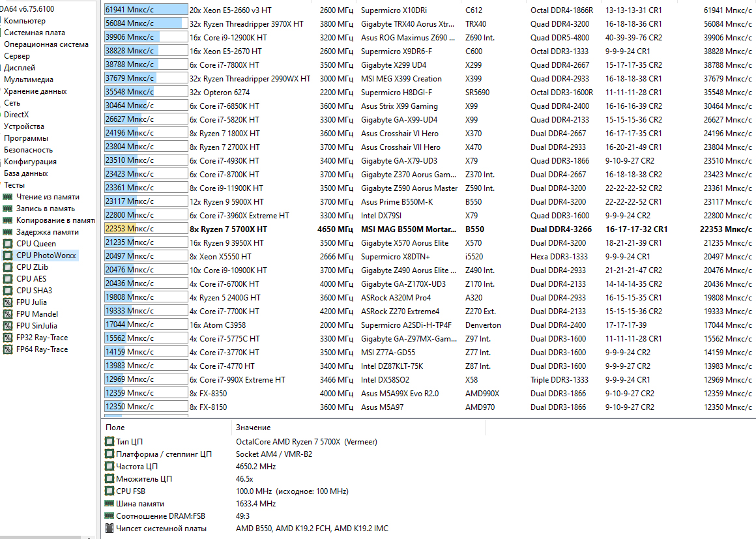
Task: Select the highlighted 22353 Мпкс/с result bar
Action: (x=146, y=229)
